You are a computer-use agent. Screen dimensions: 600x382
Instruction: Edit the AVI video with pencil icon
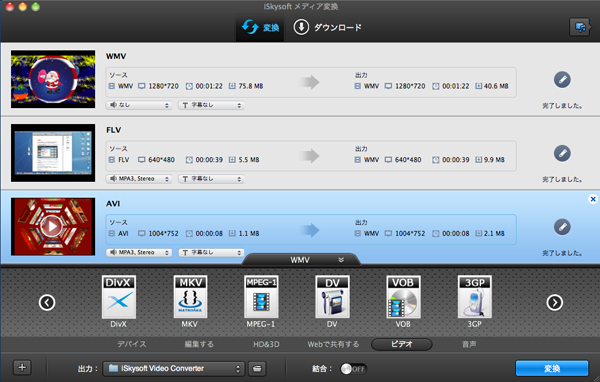562,227
